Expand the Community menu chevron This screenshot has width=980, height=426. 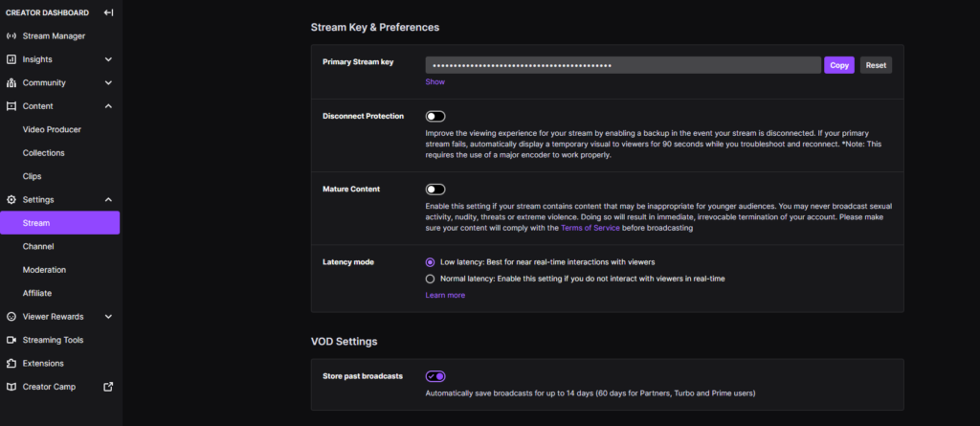coord(108,83)
